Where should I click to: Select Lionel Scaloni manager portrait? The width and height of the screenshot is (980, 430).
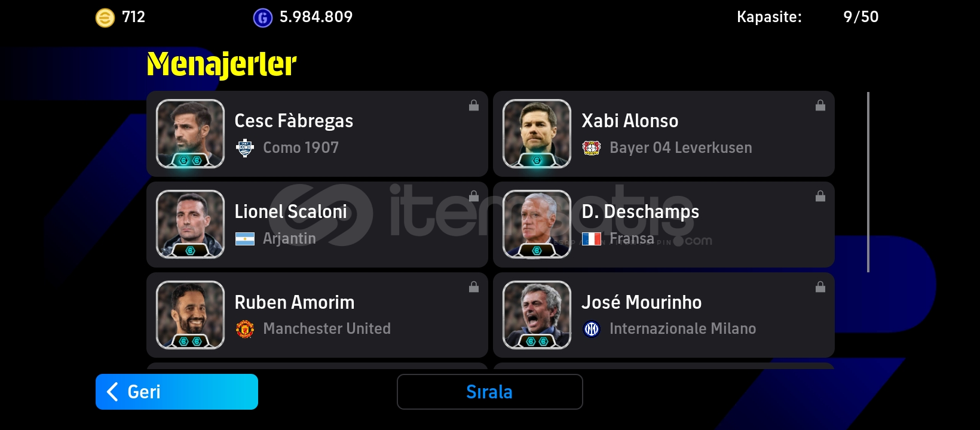pos(190,225)
